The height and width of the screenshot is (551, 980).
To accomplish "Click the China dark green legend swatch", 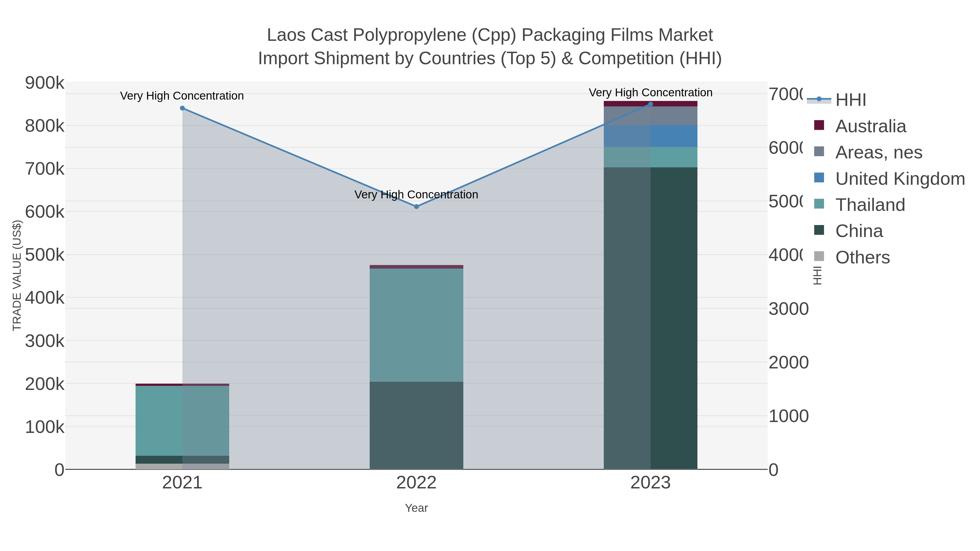I will [x=819, y=230].
